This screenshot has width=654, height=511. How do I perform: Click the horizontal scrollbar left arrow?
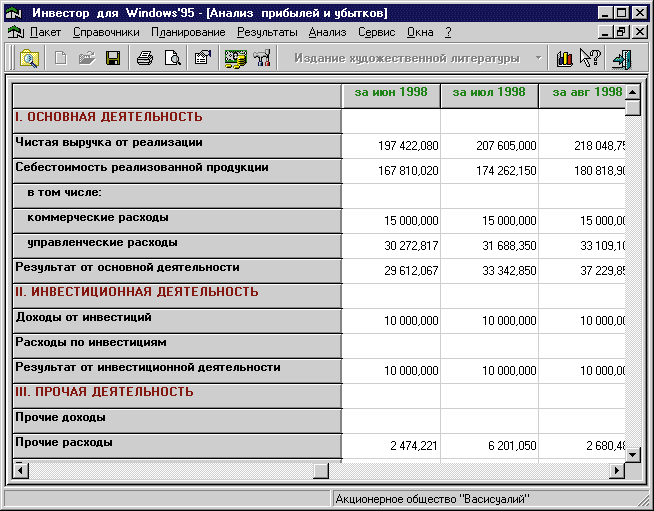(20, 471)
